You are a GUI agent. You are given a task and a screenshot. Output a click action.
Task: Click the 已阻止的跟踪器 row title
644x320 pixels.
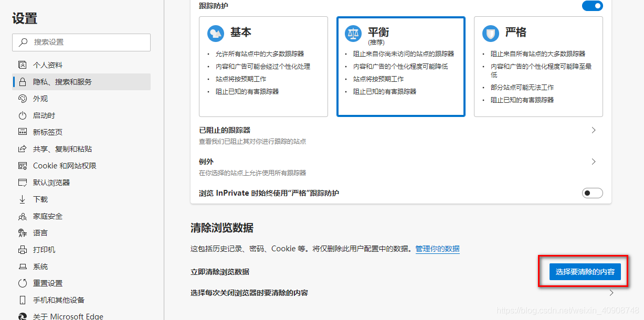coord(225,130)
